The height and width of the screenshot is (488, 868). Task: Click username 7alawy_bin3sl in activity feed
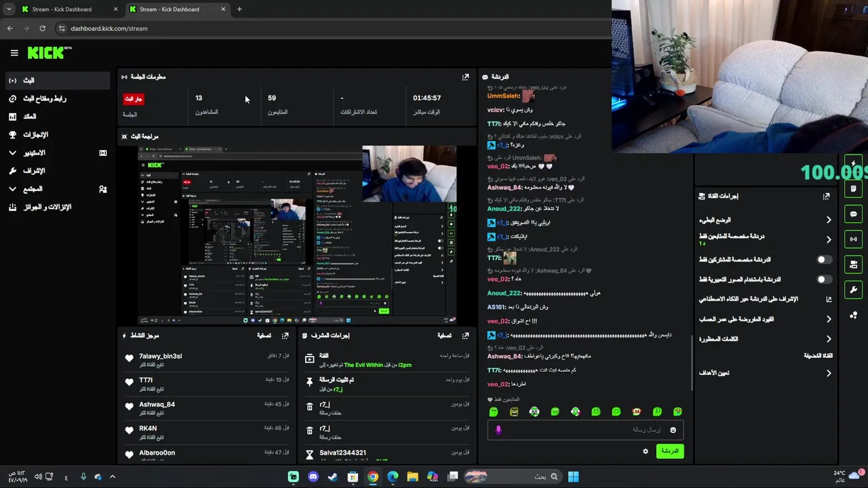tap(160, 357)
